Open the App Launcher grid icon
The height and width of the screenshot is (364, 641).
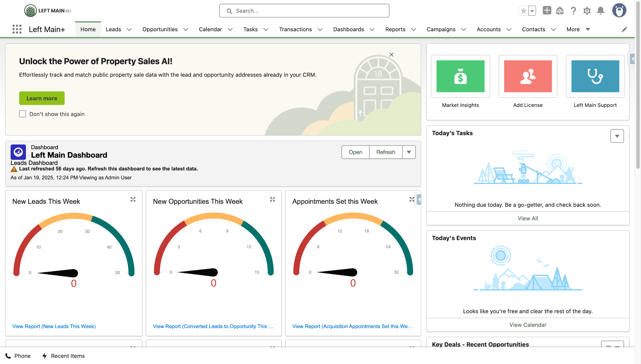(17, 29)
